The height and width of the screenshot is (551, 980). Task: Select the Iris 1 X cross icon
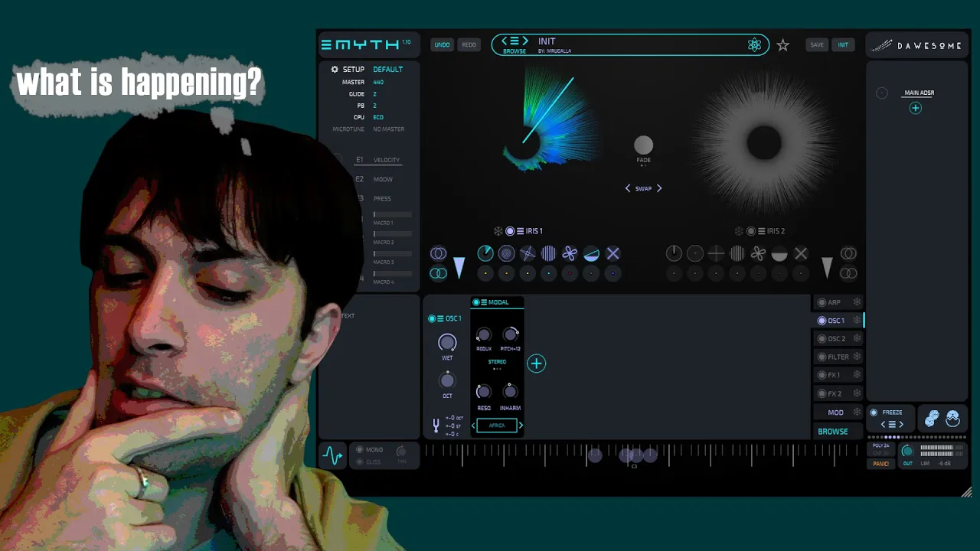(x=612, y=253)
